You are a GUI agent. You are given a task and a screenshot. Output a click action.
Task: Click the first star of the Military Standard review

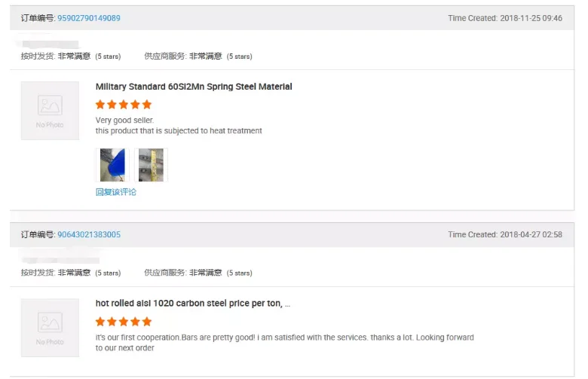[100, 105]
